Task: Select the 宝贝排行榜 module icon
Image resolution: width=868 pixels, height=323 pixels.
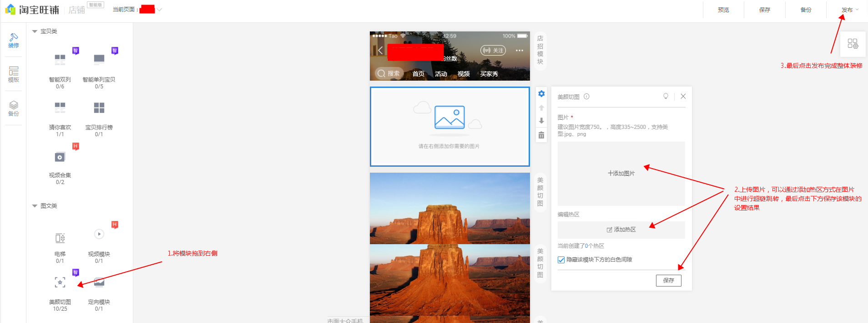Action: click(99, 108)
